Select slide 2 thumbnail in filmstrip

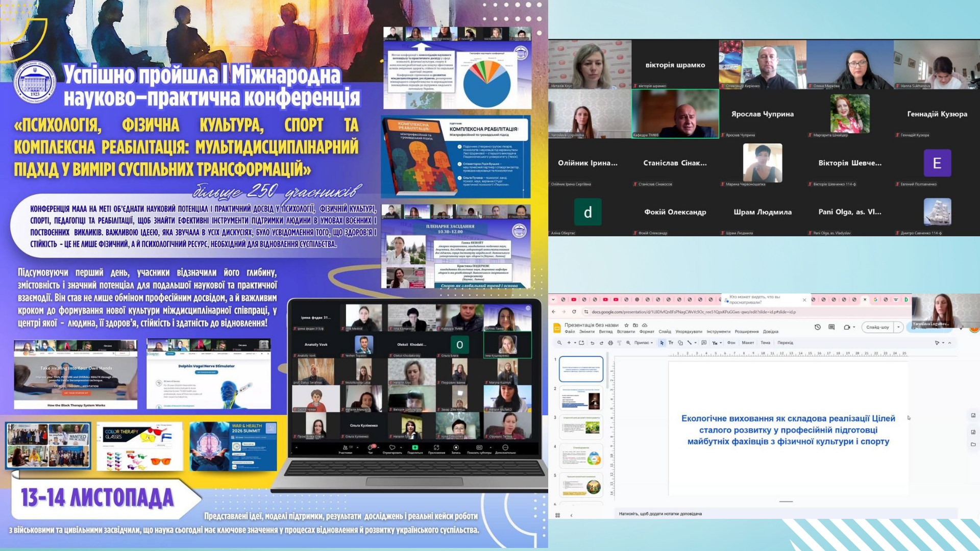point(581,398)
